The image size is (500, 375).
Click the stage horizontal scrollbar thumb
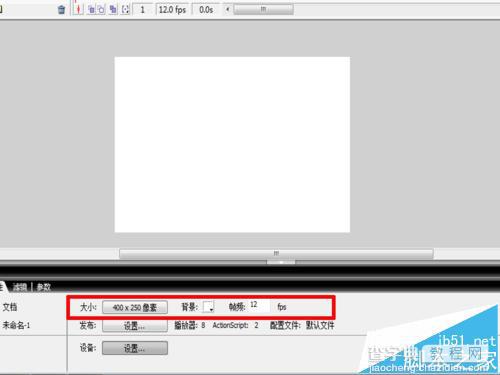pos(276,254)
